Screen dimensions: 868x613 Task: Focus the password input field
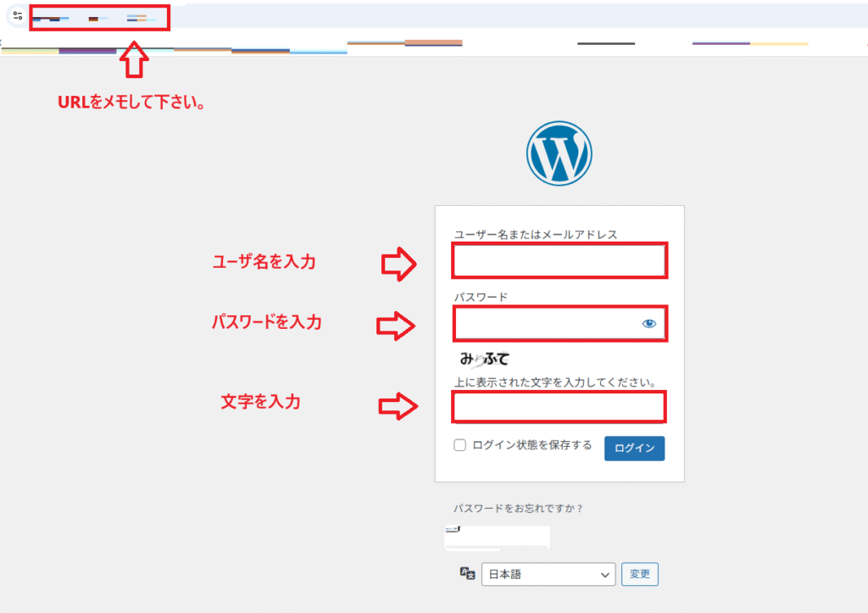(x=559, y=323)
